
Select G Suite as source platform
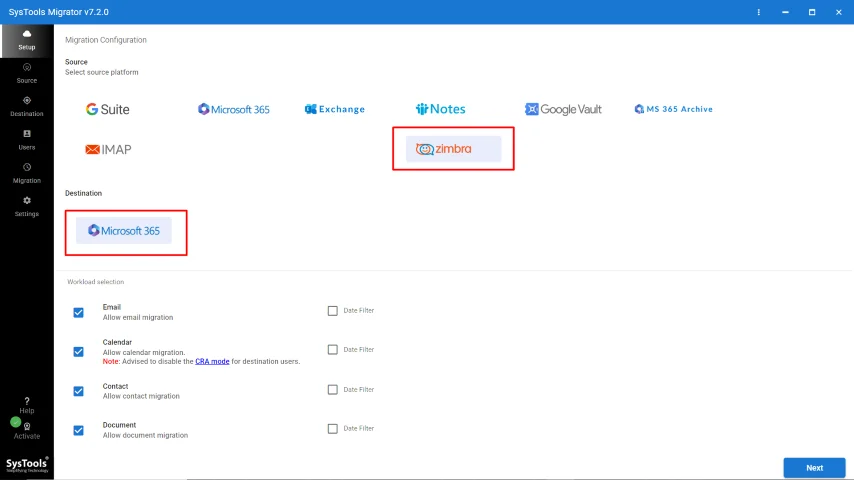(x=107, y=109)
